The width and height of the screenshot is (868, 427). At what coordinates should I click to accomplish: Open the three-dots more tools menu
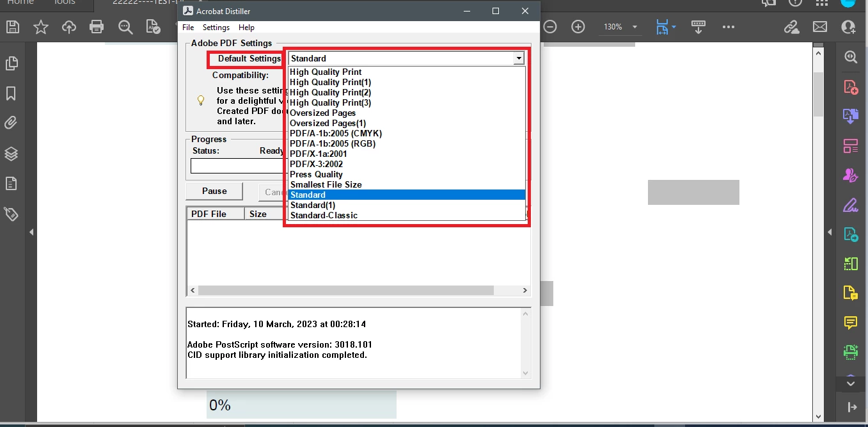(729, 27)
